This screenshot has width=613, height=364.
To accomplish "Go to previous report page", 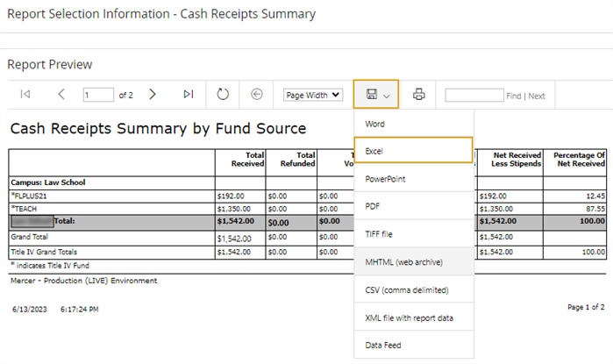I will [61, 95].
